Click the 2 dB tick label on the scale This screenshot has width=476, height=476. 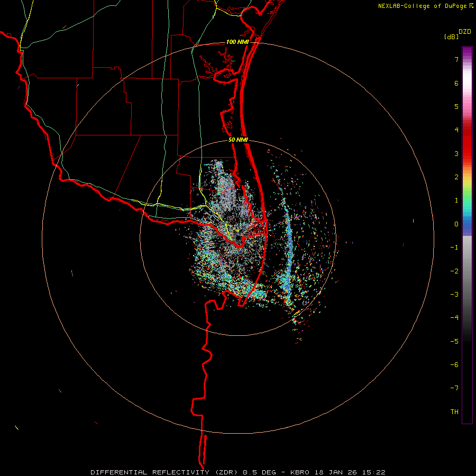[456, 177]
